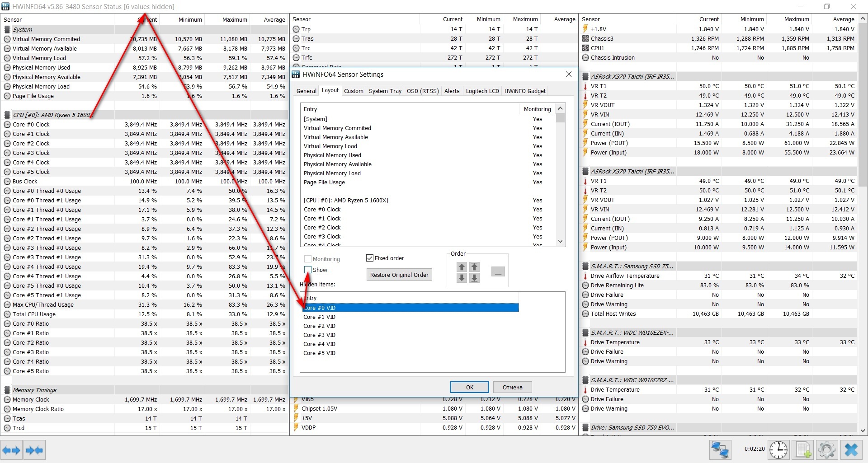Select Physical Memory Load in entry list
868x463 pixels.
[429, 173]
